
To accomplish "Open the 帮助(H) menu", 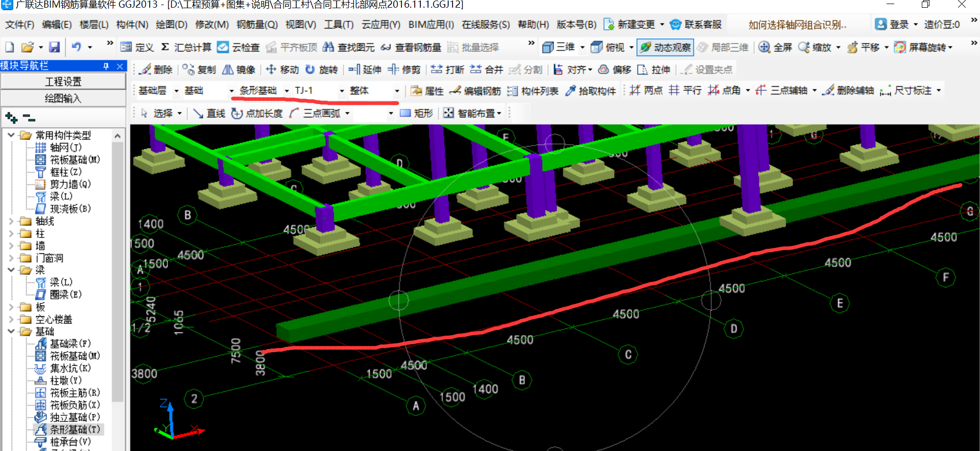I will point(533,25).
